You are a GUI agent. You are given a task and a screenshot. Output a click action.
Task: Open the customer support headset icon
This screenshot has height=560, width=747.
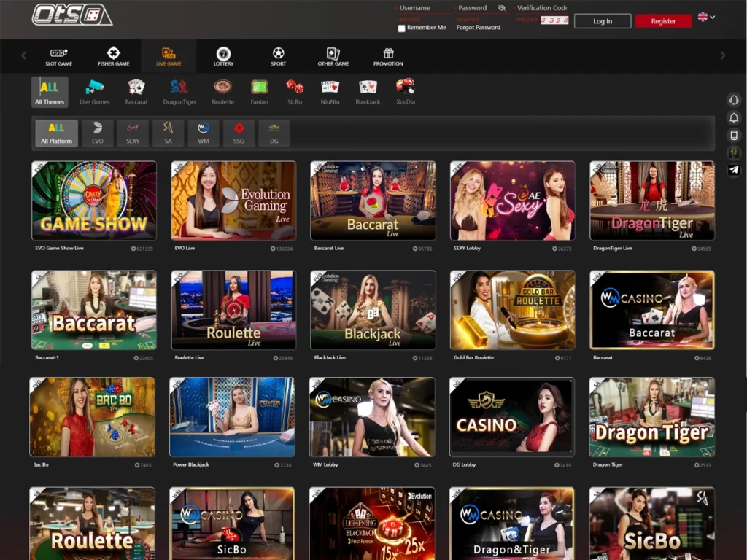click(734, 101)
